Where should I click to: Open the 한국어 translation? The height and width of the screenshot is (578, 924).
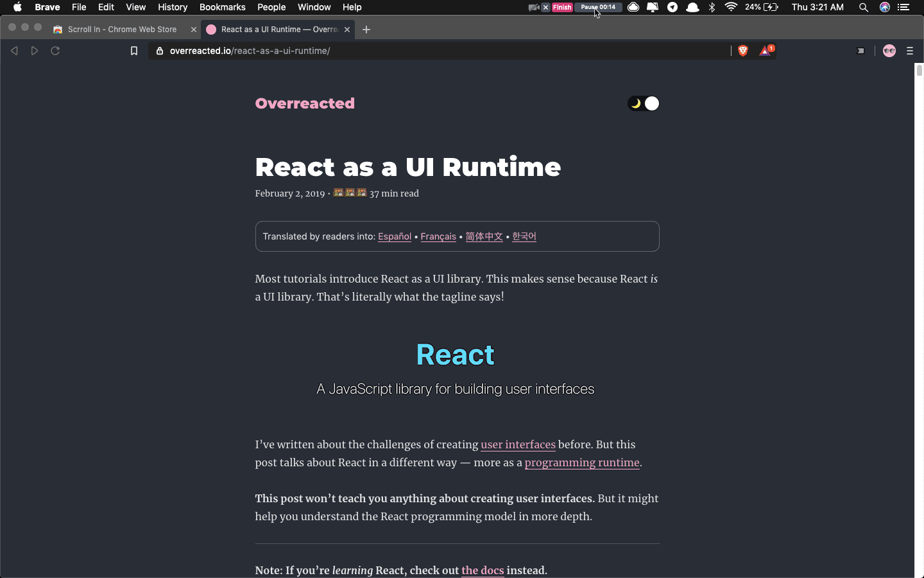(524, 236)
